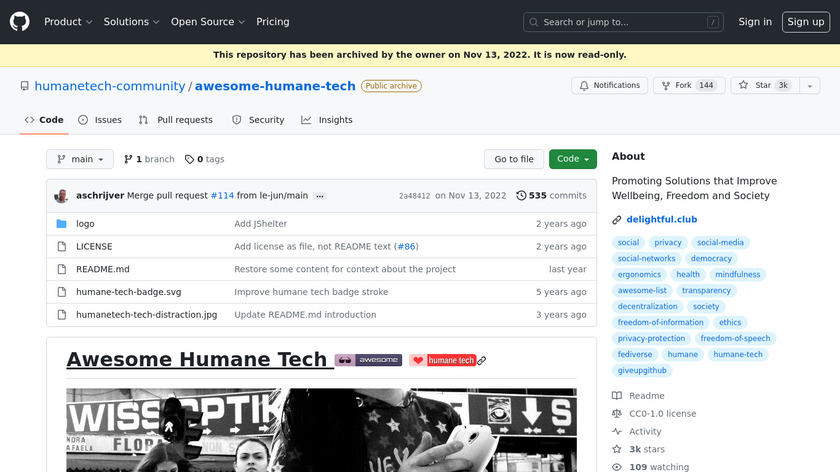Click the file icon next to LICENSE
This screenshot has height=472, width=840.
(62, 246)
